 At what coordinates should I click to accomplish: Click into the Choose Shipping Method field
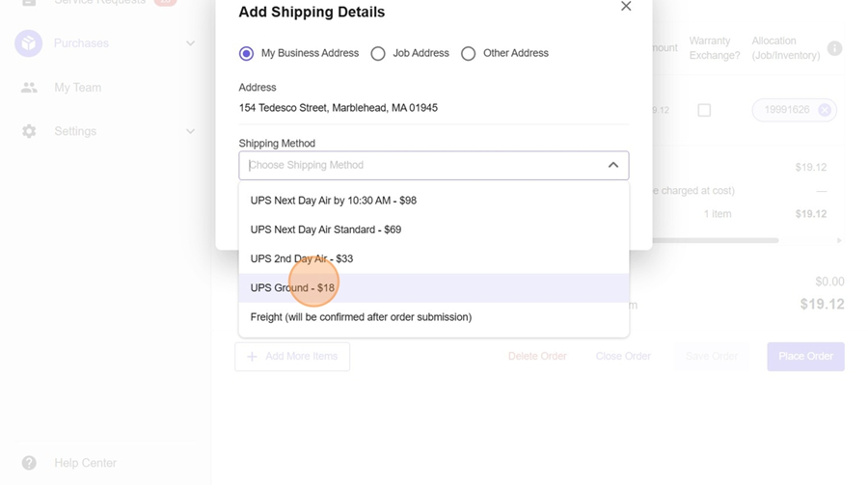[x=415, y=165]
